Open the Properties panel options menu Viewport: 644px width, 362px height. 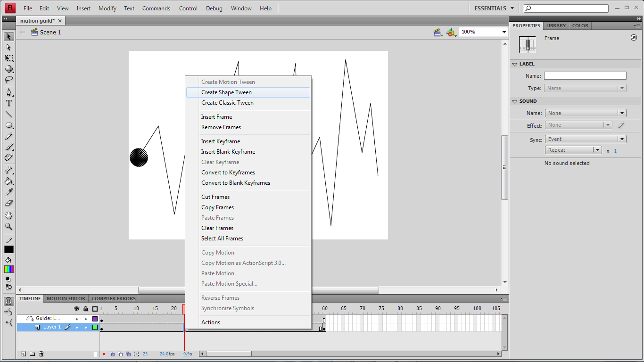pyautogui.click(x=638, y=25)
